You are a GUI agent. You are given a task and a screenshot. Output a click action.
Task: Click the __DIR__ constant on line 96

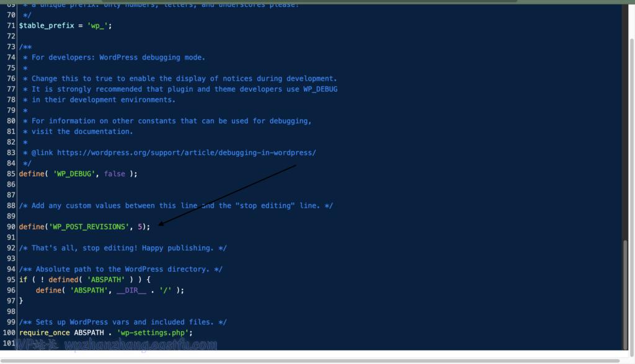pos(131,290)
